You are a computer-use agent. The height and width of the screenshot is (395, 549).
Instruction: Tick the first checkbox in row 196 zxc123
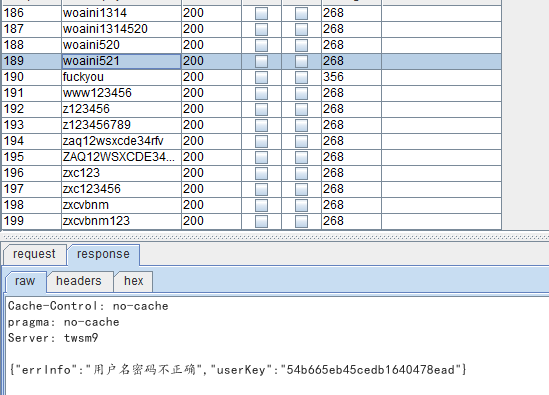261,173
